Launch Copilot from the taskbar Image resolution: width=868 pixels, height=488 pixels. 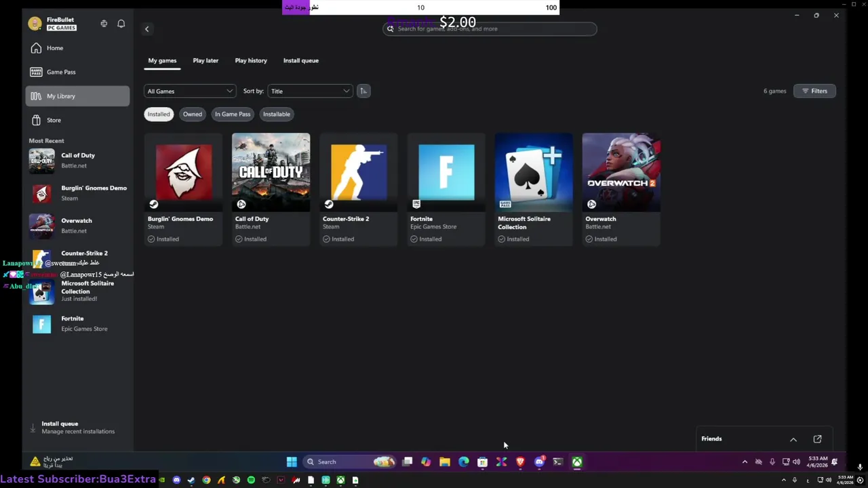point(425,462)
